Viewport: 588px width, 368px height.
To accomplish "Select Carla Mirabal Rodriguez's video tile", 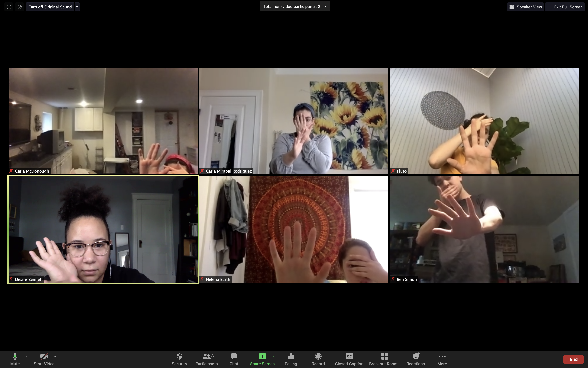I will [294, 121].
